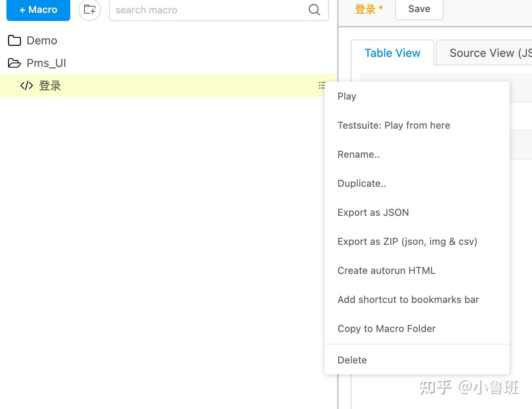The image size is (532, 409).
Task: Select Export as JSON option
Action: [373, 213]
